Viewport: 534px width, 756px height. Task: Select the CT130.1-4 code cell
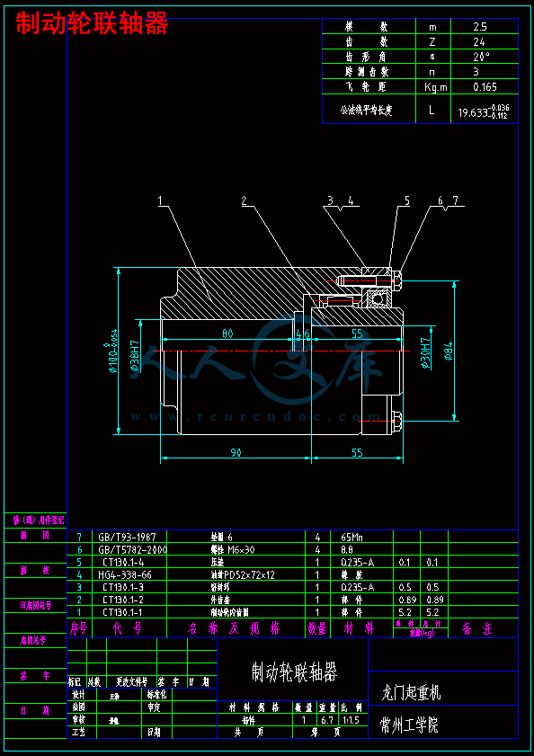[x=123, y=562]
